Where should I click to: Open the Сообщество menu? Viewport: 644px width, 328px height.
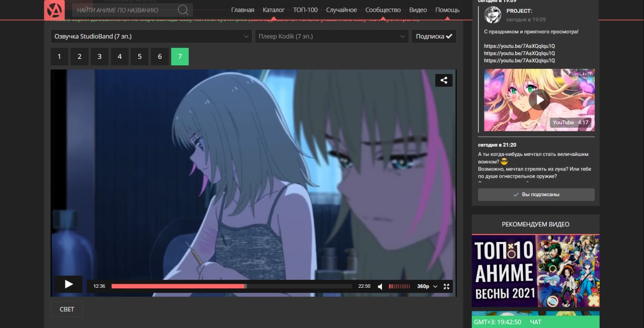(x=383, y=10)
